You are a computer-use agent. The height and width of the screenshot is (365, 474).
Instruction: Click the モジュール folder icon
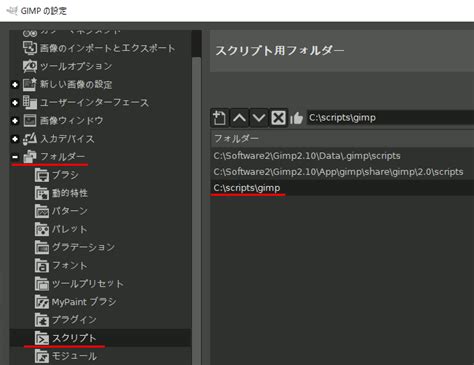(42, 356)
